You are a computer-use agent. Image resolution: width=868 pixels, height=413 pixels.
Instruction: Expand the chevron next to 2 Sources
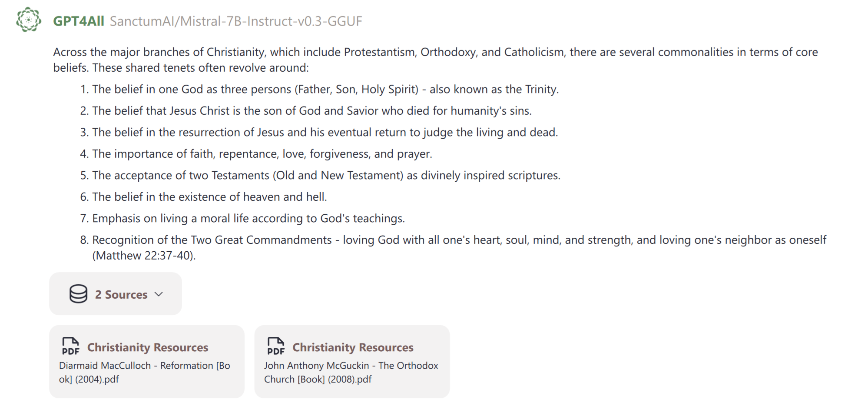[159, 294]
